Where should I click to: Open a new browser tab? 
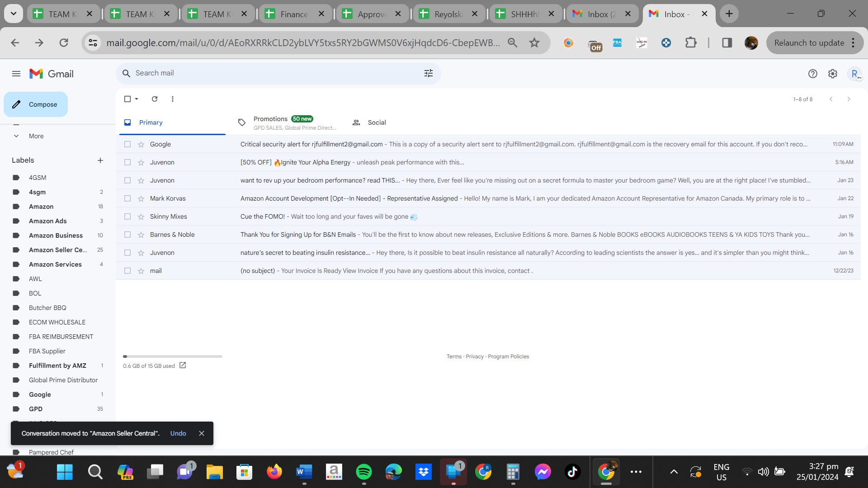point(729,14)
